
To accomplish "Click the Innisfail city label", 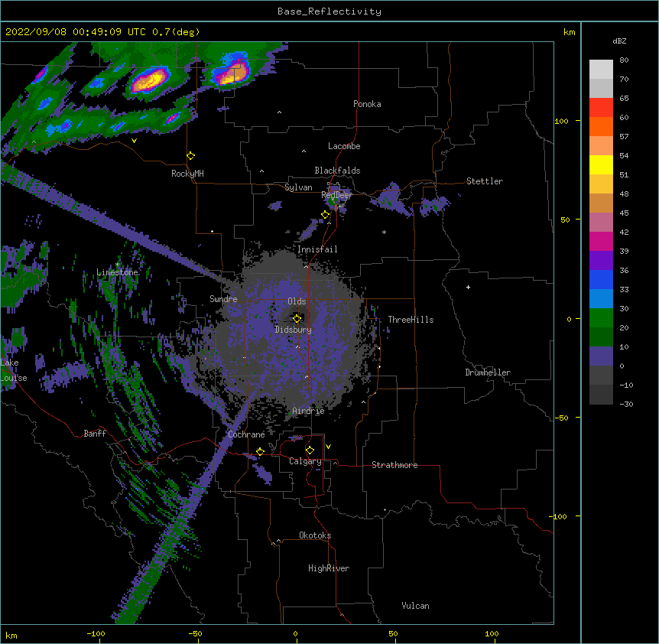I will pos(317,249).
